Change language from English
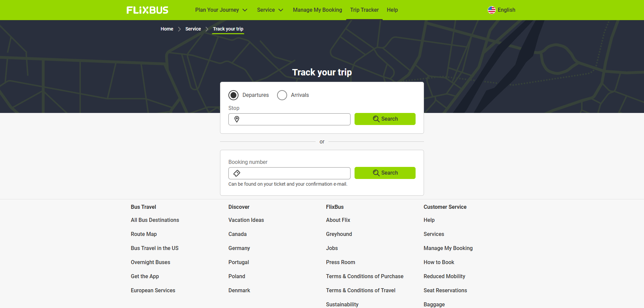This screenshot has width=644, height=308. click(x=501, y=10)
